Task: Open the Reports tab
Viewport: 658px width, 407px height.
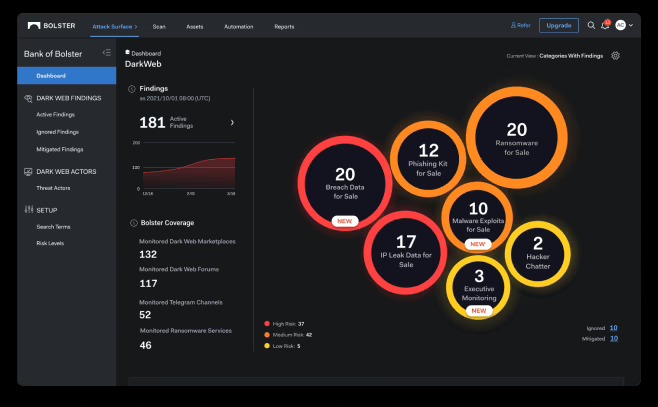Action: pyautogui.click(x=284, y=26)
